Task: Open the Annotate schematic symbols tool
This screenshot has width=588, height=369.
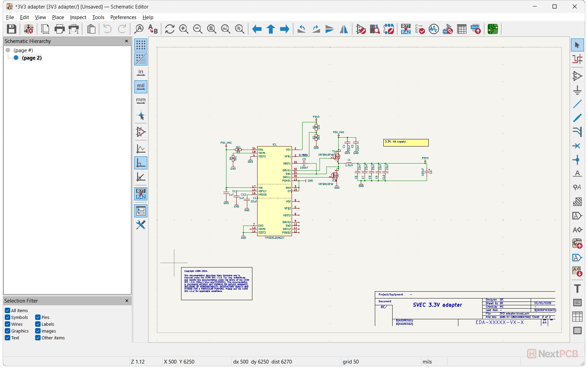Action: click(x=406, y=29)
